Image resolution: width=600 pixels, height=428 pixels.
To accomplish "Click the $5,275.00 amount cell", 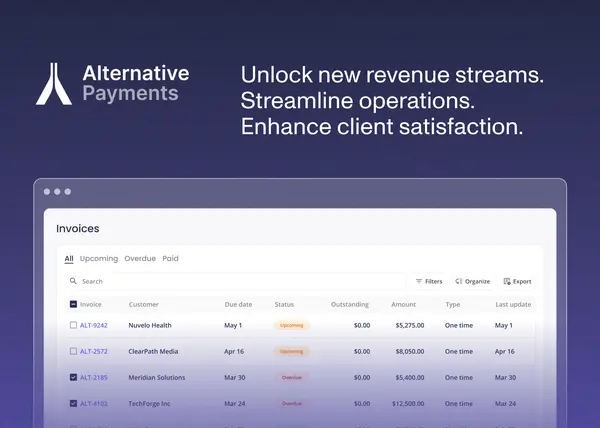I will pyautogui.click(x=410, y=325).
